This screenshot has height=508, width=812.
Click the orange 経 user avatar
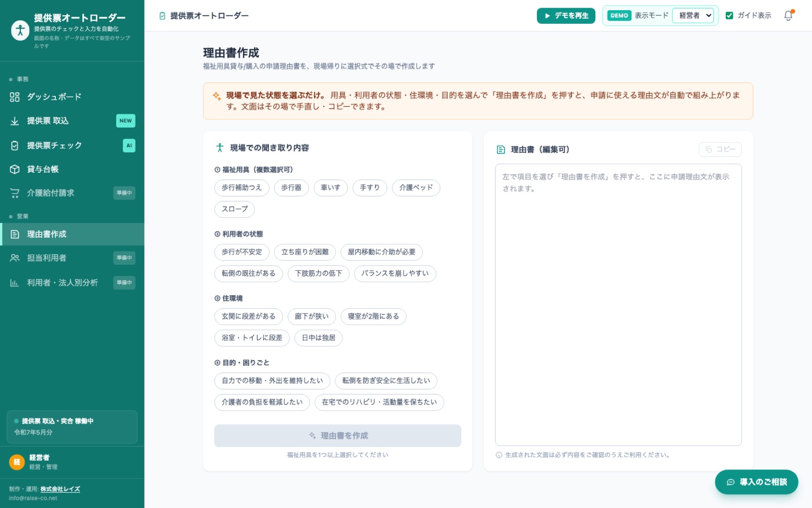pyautogui.click(x=17, y=462)
